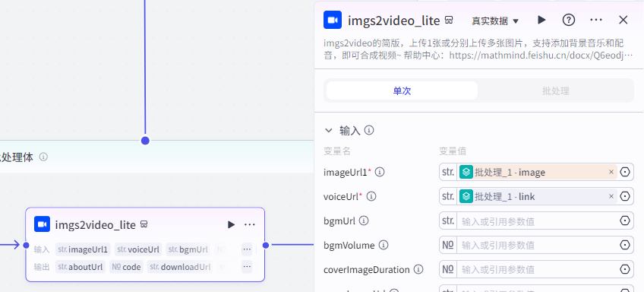
Task: Click the voiceUrl input chip on node
Action: pyautogui.click(x=138, y=249)
